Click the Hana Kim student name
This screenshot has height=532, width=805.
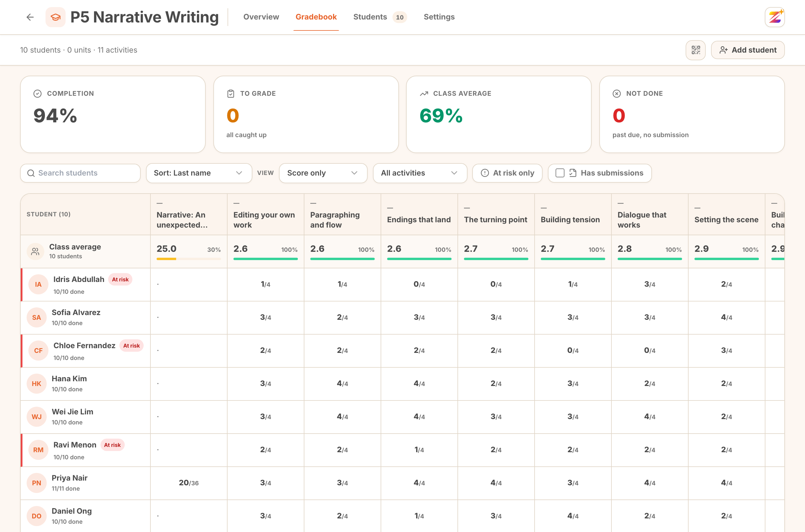pyautogui.click(x=69, y=379)
